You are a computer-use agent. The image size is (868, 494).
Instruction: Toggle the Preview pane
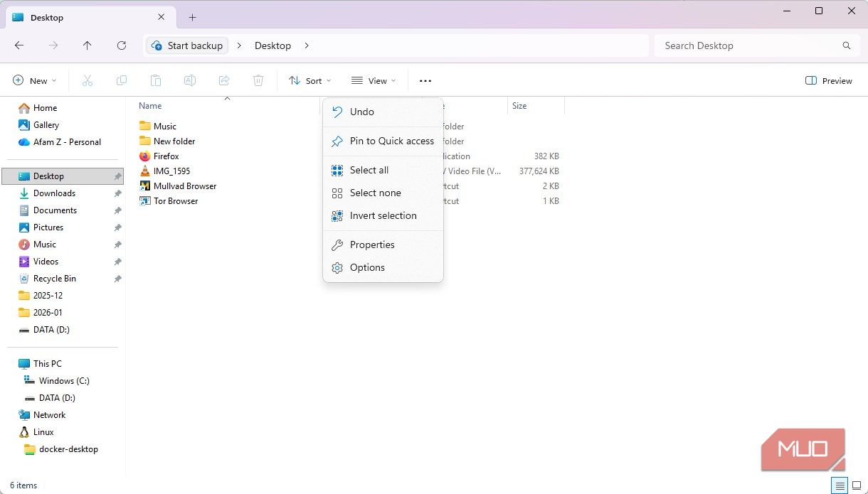pos(828,81)
